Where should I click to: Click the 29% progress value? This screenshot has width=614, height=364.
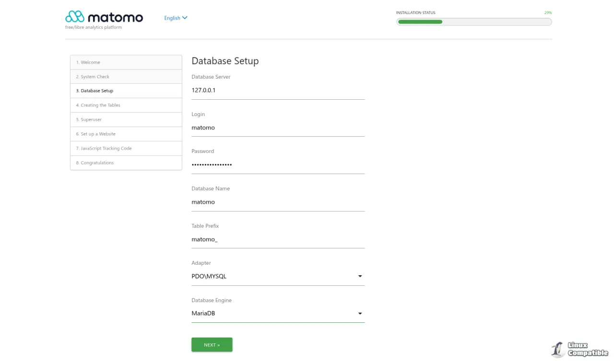click(548, 13)
